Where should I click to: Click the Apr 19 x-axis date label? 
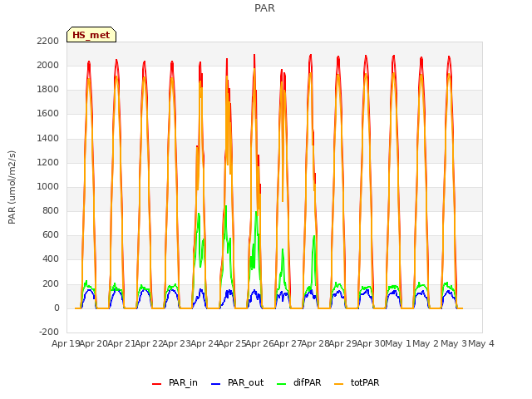tap(66, 343)
